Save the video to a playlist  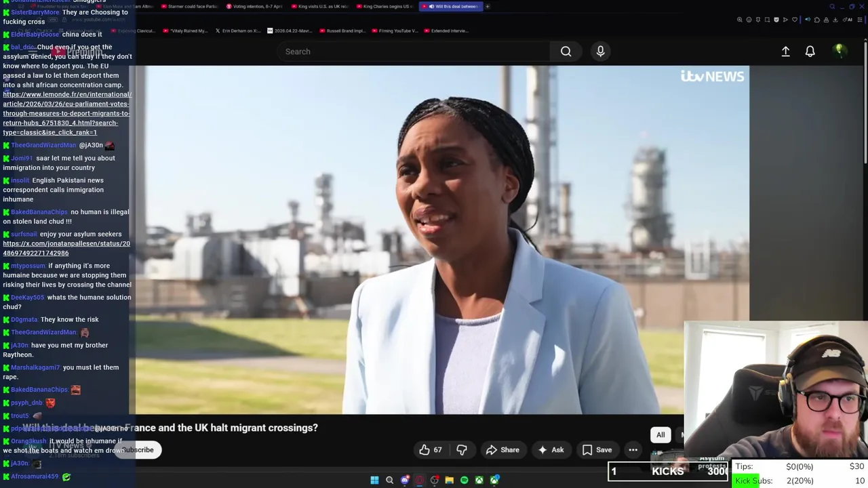(597, 450)
